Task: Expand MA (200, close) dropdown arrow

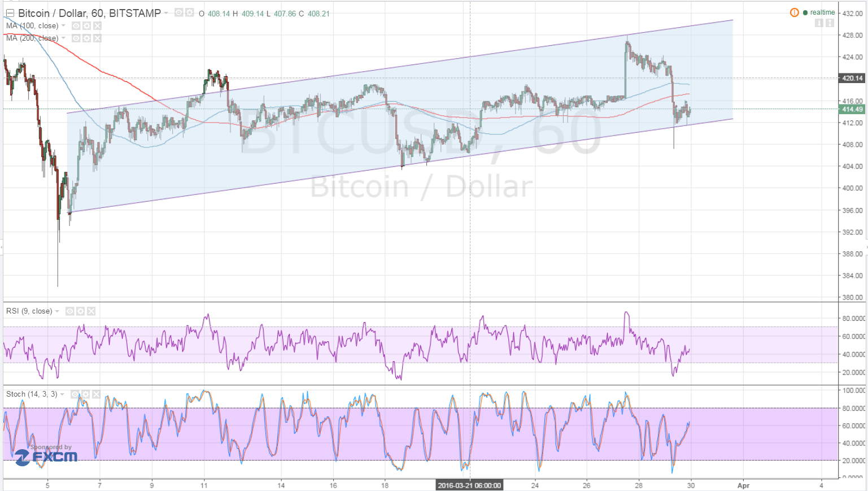Action: pos(63,38)
